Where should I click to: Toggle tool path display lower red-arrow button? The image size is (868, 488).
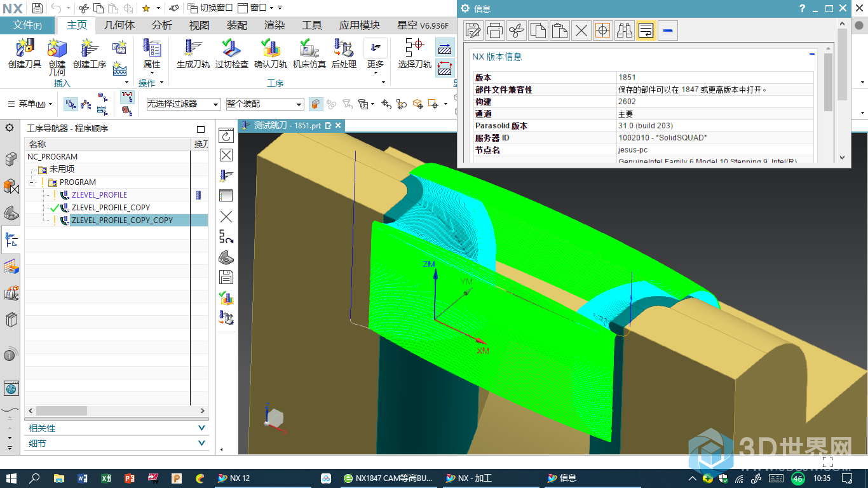[x=445, y=68]
